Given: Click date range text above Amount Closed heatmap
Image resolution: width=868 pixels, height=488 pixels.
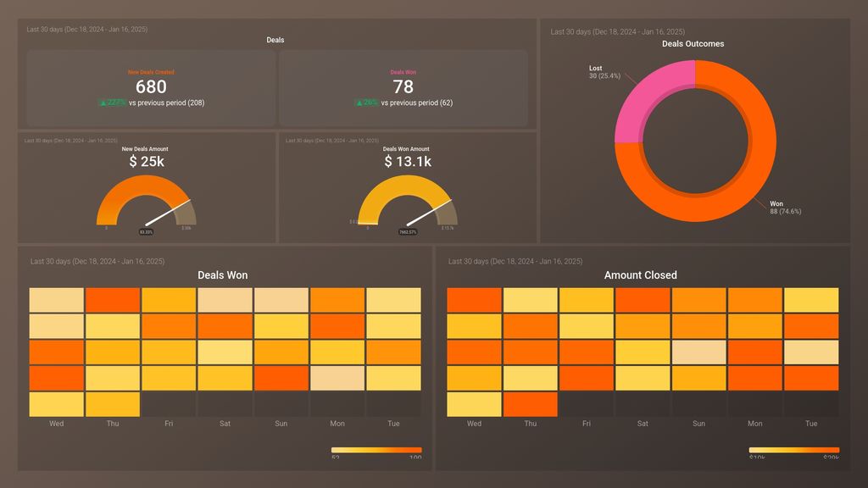Looking at the screenshot, I should click(x=515, y=261).
